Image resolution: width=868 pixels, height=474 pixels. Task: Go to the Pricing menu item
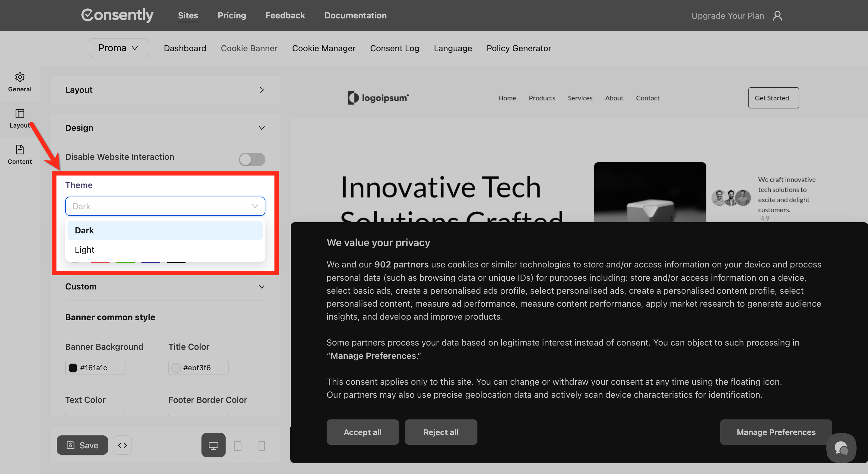click(x=232, y=15)
